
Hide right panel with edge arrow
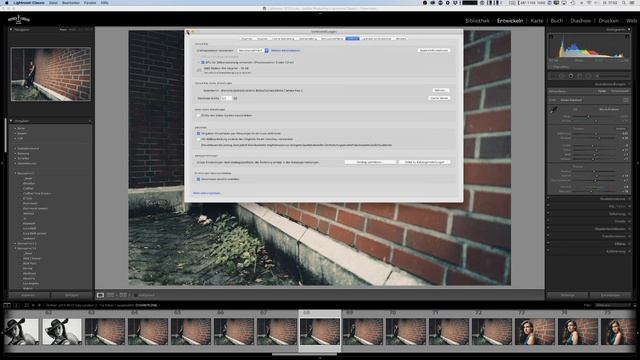(x=638, y=163)
